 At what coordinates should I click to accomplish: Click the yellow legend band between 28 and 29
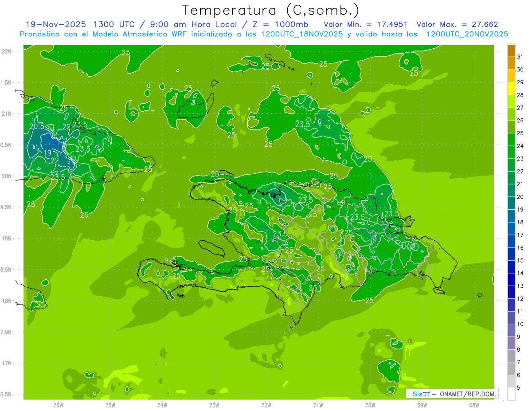tap(511, 89)
